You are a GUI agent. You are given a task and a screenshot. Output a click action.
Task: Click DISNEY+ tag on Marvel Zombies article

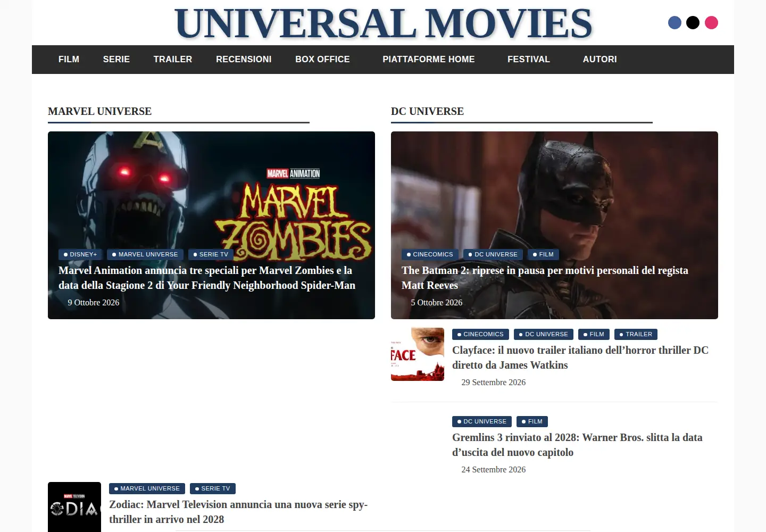pyautogui.click(x=80, y=255)
